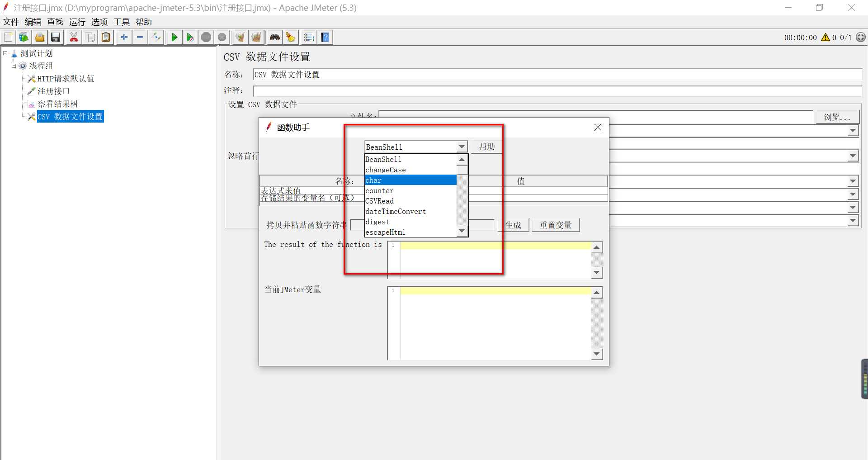Click the warning triangle log icon

(826, 38)
